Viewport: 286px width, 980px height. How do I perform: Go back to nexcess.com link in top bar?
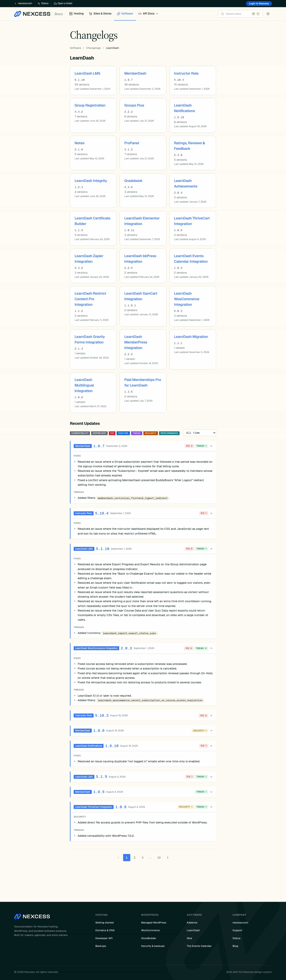[23, 3]
